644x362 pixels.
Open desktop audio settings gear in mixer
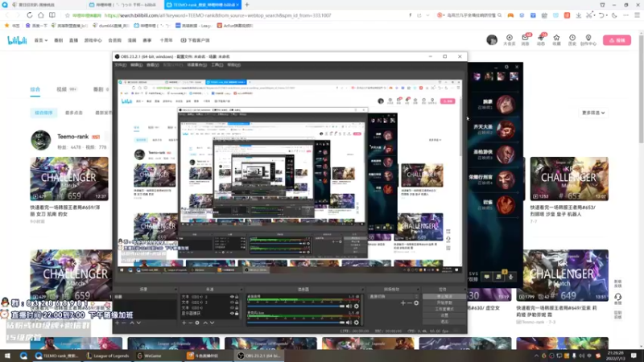pyautogui.click(x=356, y=306)
